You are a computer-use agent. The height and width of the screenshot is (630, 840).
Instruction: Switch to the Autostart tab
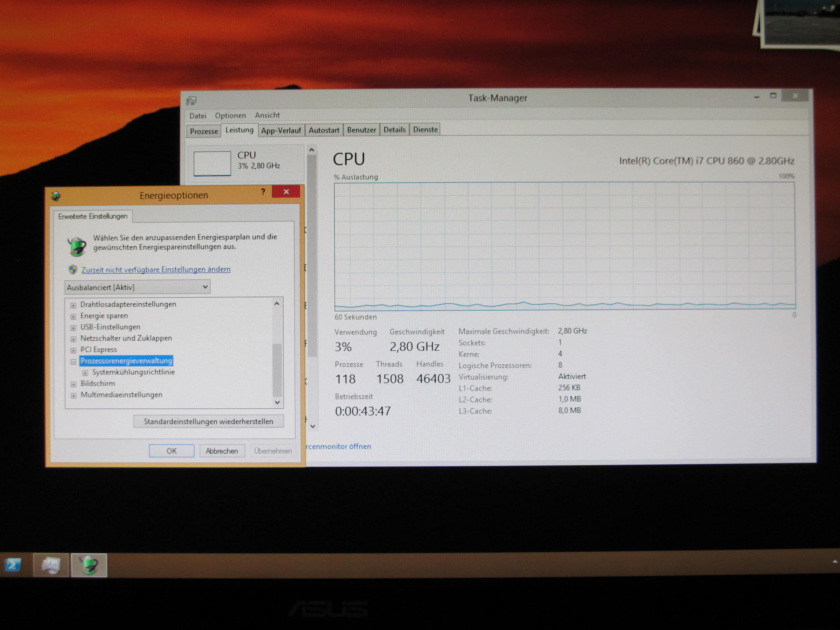324,130
